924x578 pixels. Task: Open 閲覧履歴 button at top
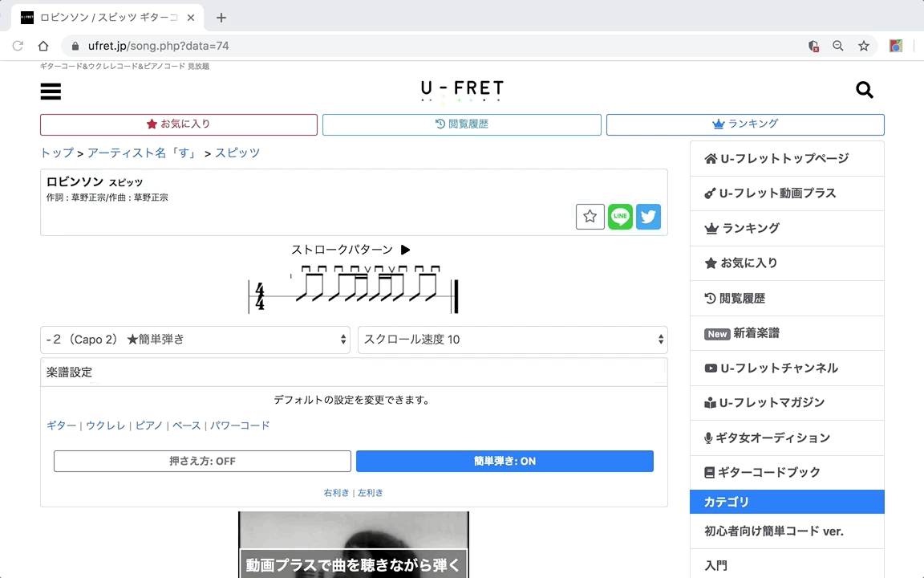point(462,124)
